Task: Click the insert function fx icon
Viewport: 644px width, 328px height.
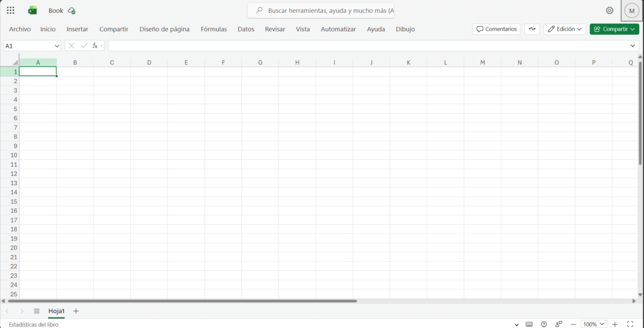Action: click(x=95, y=46)
